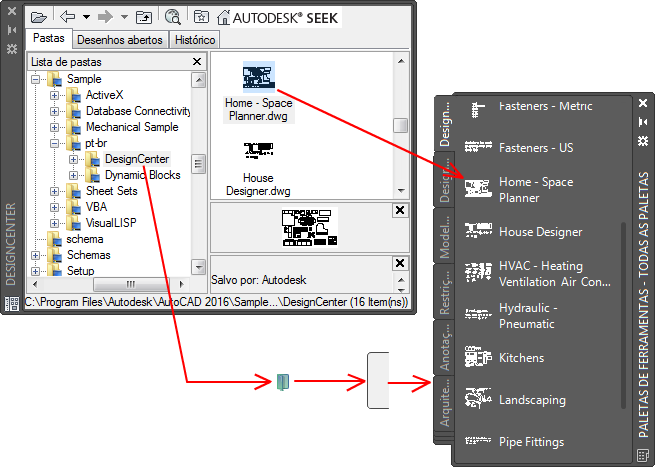The height and width of the screenshot is (469, 657).
Task: Click the Search magnifier icon
Action: point(172,17)
